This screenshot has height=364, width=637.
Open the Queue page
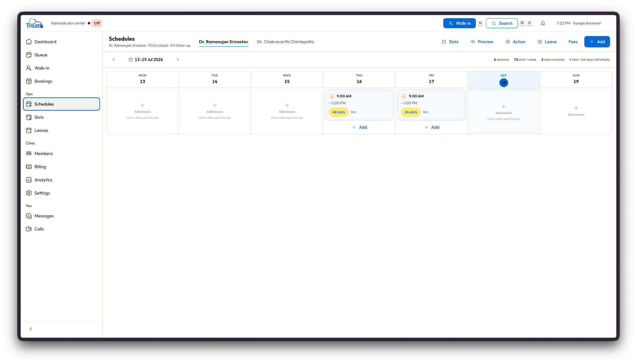tap(61, 55)
